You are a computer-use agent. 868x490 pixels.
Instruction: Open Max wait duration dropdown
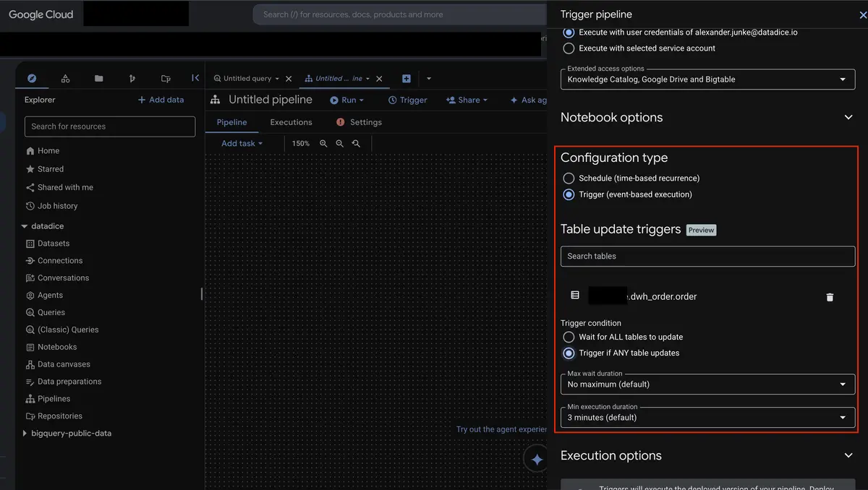(x=707, y=384)
